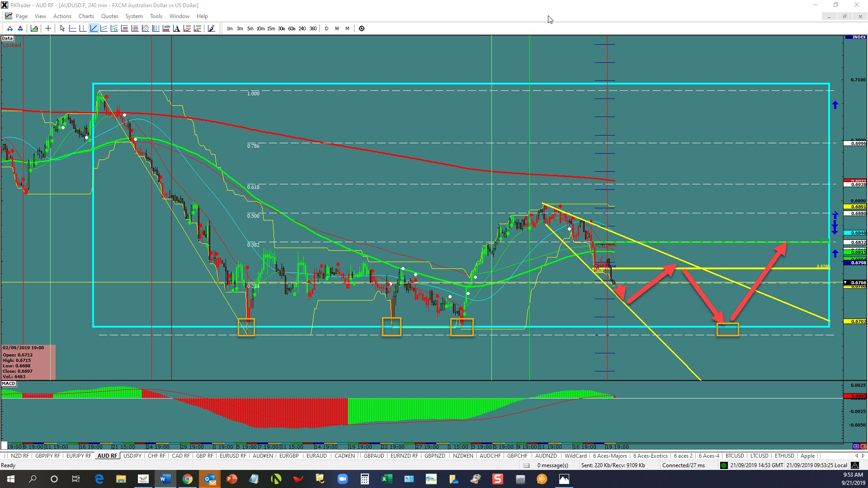The height and width of the screenshot is (488, 868).
Task: Select the vertical time zones tool
Action: (156, 28)
